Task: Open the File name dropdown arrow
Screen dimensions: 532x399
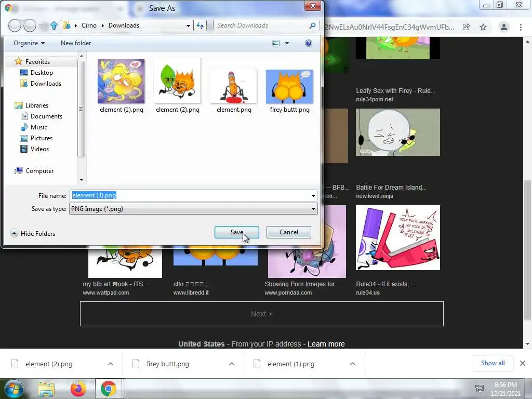Action: 313,195
